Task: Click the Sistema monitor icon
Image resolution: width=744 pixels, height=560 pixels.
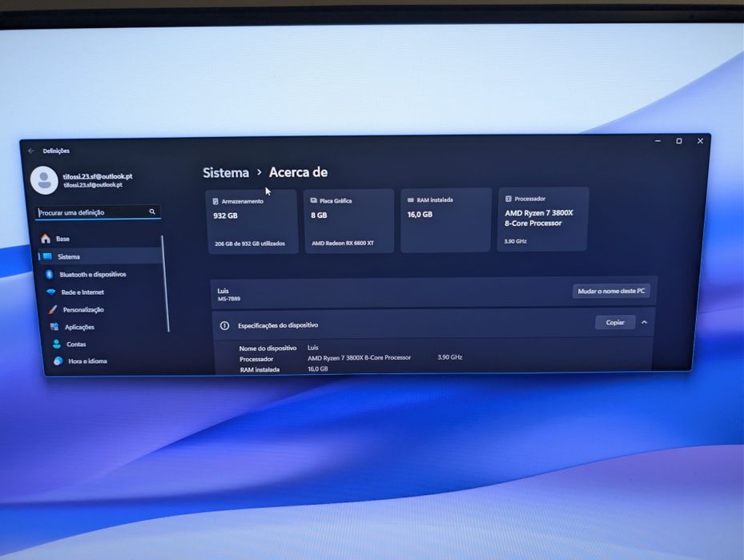Action: coord(47,256)
